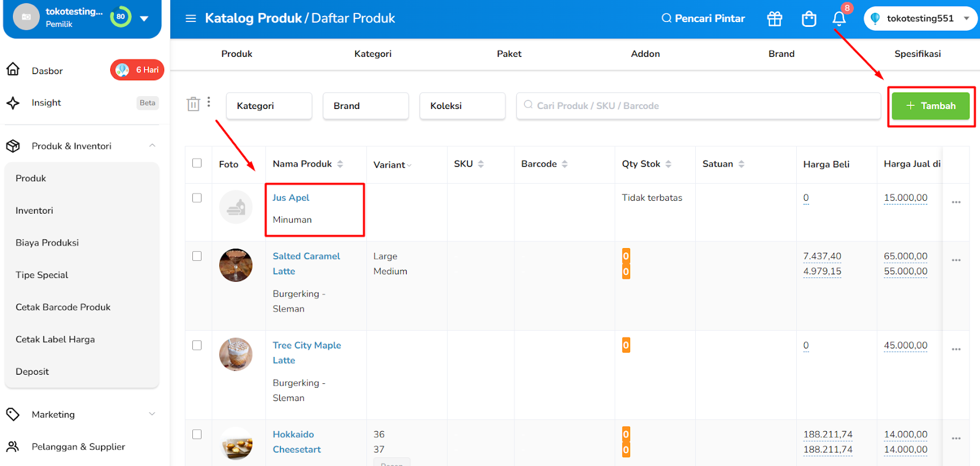Click the 80 progress score badge

pyautogui.click(x=121, y=17)
